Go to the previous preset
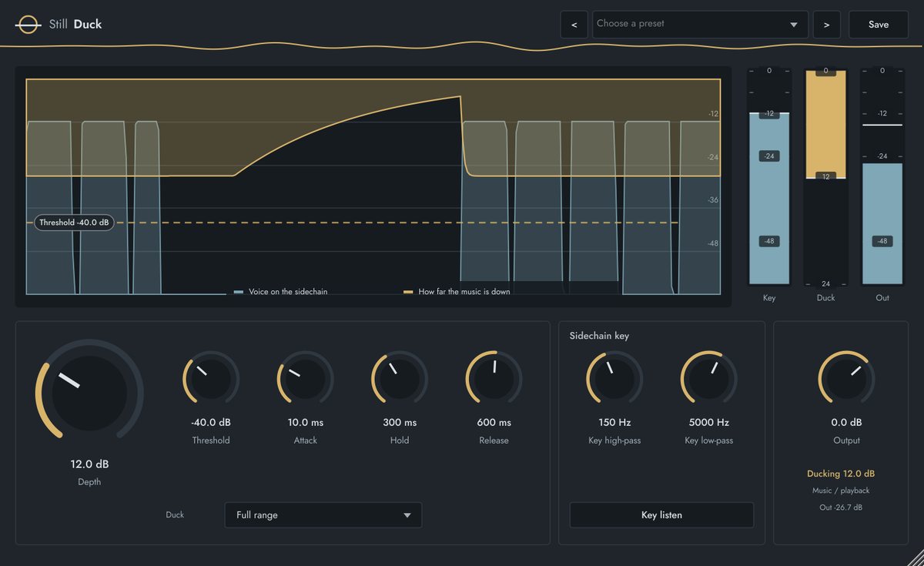This screenshot has height=566, width=924. click(x=574, y=25)
